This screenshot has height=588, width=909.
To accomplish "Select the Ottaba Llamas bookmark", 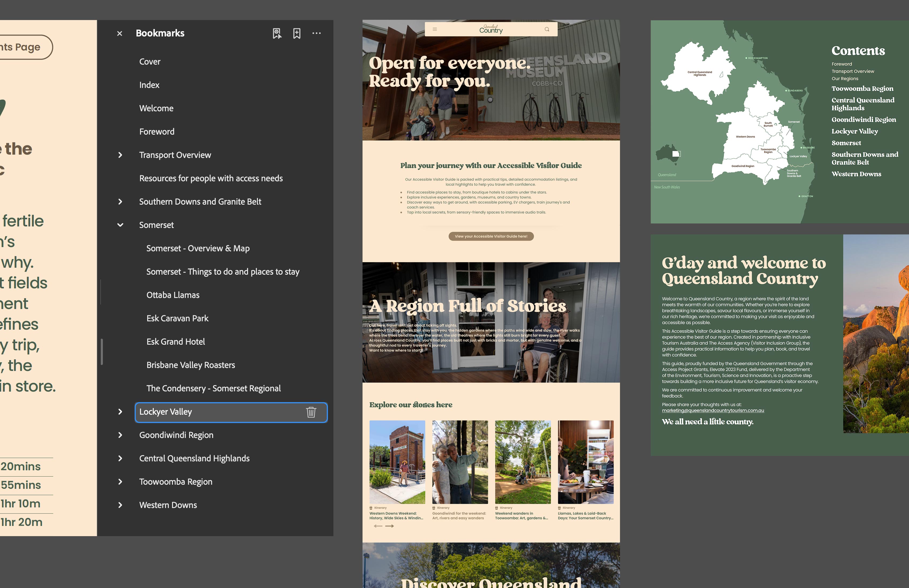I will (173, 295).
